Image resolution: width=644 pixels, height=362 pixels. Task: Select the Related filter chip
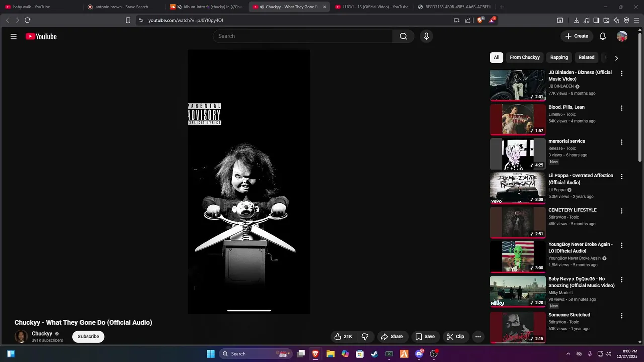(586, 57)
